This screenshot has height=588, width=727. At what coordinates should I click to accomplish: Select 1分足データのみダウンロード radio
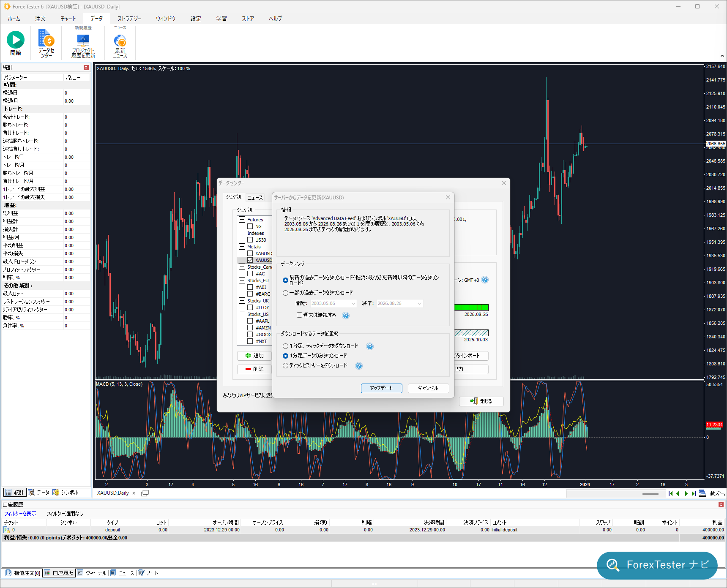point(285,356)
